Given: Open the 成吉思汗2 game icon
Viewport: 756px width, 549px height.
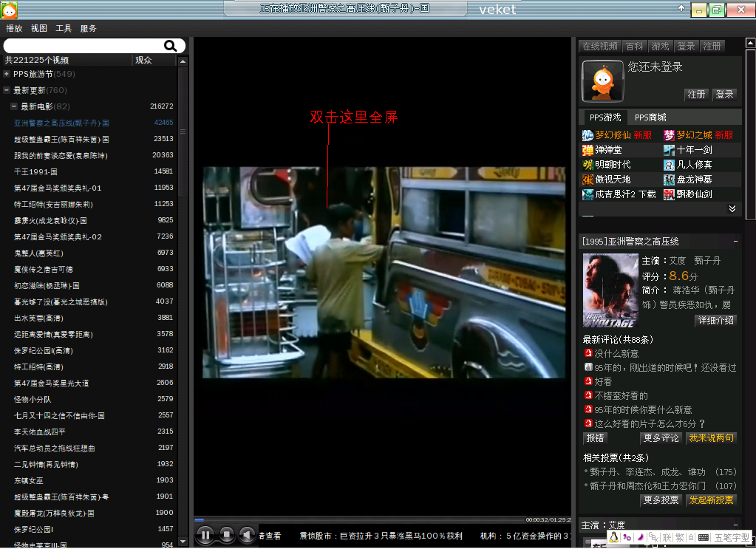Looking at the screenshot, I should click(588, 195).
